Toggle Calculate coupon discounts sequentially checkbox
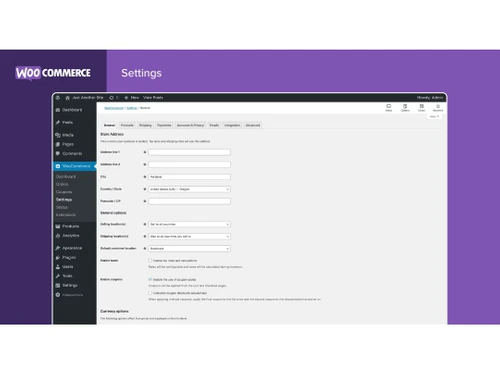This screenshot has width=500, height=375. point(150,293)
